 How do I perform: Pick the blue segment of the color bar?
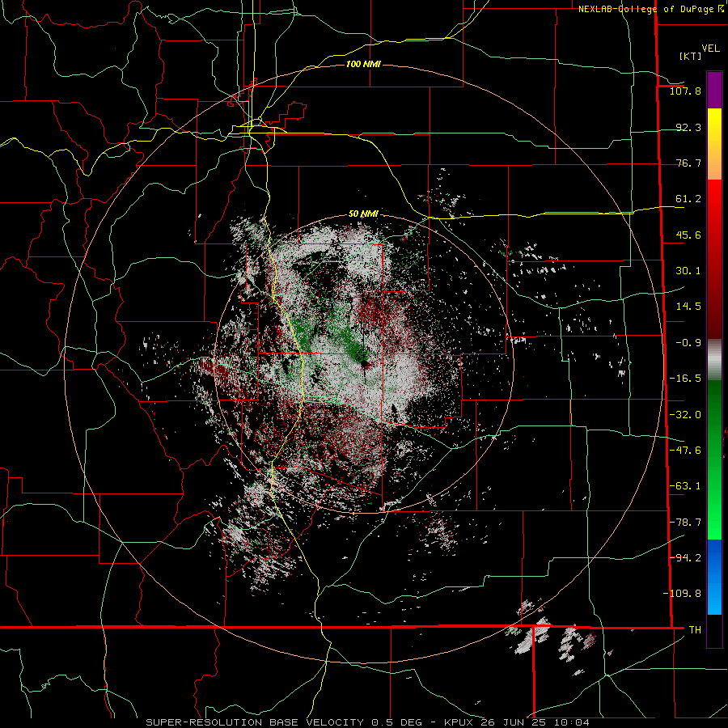click(714, 576)
